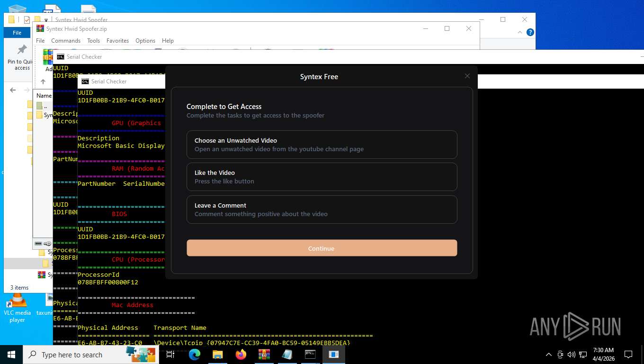Open Task View on taskbar
Viewport: 644px width, 364px height.
(x=170, y=355)
